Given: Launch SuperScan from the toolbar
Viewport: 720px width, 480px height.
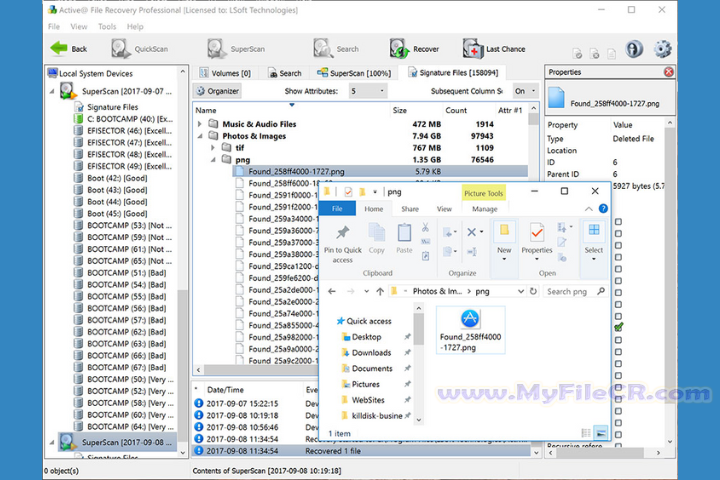Looking at the screenshot, I should [x=236, y=49].
